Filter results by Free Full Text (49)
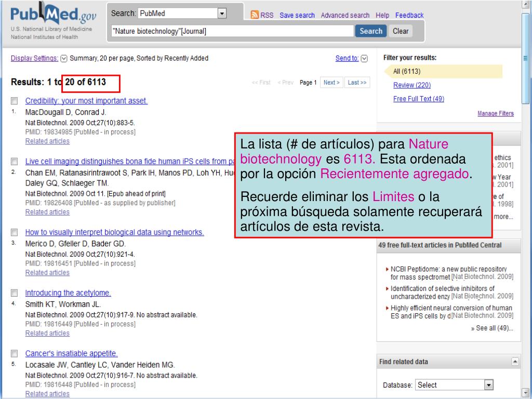This screenshot has height=399, width=532. tap(418, 99)
